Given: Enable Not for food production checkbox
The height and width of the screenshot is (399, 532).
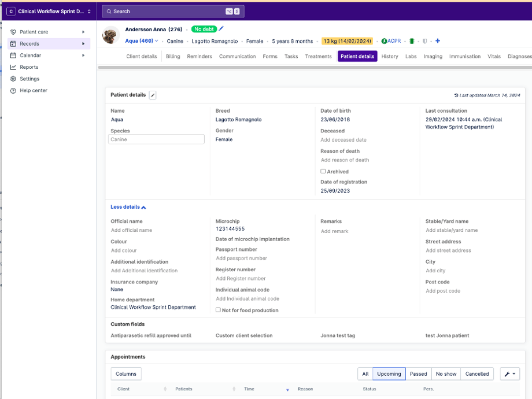Looking at the screenshot, I should [218, 310].
